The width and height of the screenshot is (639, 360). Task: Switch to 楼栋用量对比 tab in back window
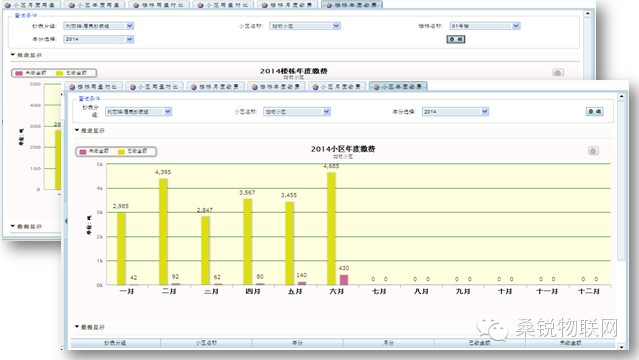point(159,5)
